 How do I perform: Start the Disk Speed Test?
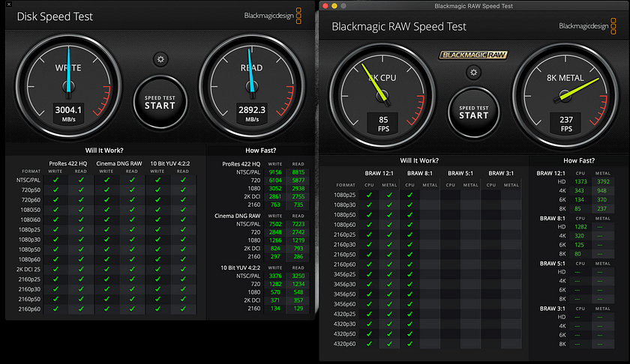[x=160, y=103]
